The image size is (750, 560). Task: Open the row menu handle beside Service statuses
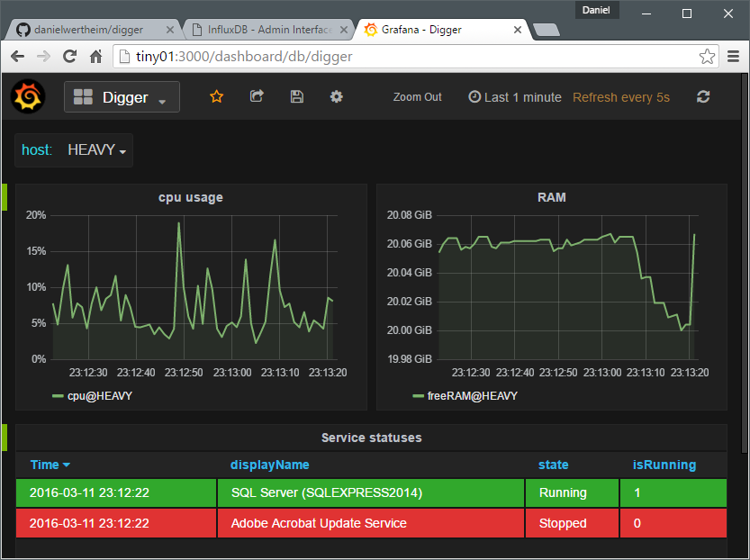[5, 438]
